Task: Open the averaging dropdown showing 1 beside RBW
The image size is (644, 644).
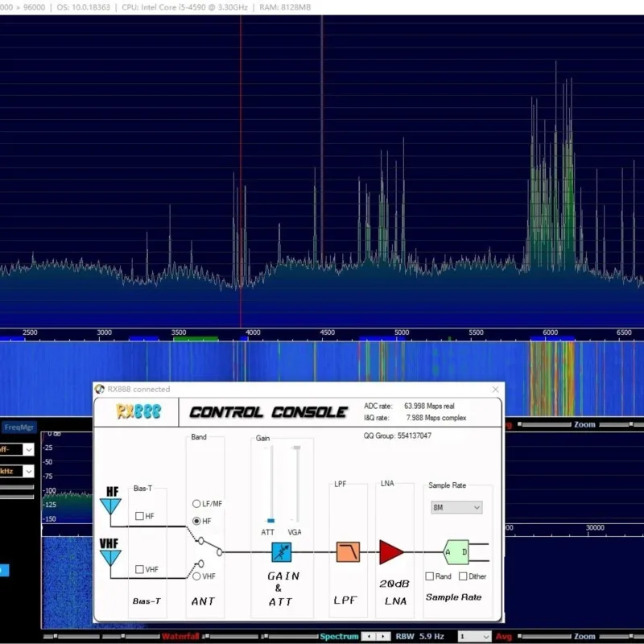Action: tap(474, 636)
